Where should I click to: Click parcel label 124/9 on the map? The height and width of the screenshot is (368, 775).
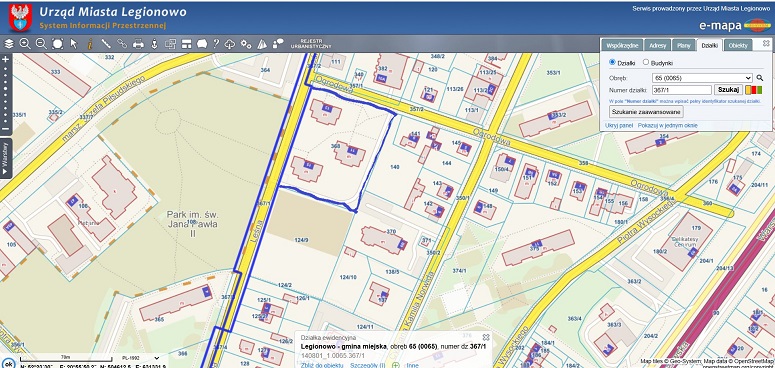tap(301, 241)
